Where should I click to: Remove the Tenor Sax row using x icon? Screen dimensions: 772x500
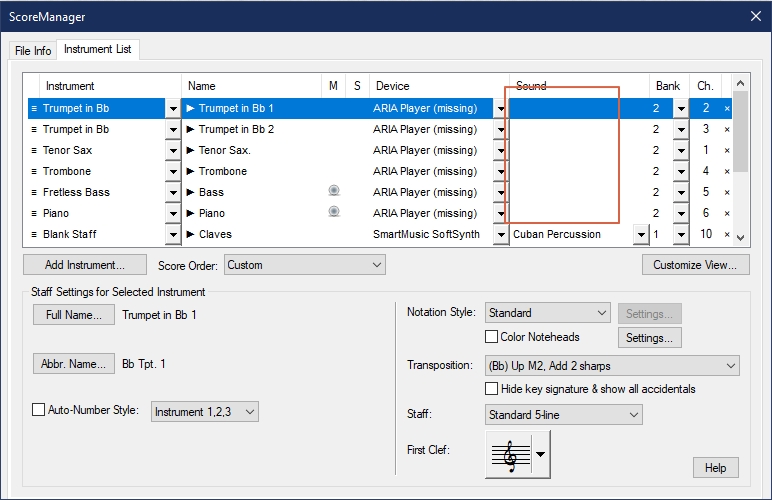pyautogui.click(x=727, y=150)
